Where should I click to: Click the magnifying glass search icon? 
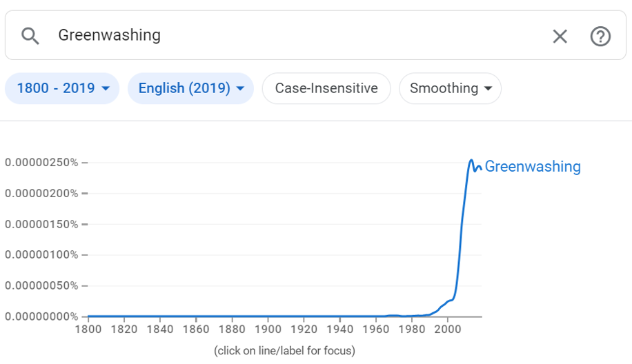coord(30,36)
